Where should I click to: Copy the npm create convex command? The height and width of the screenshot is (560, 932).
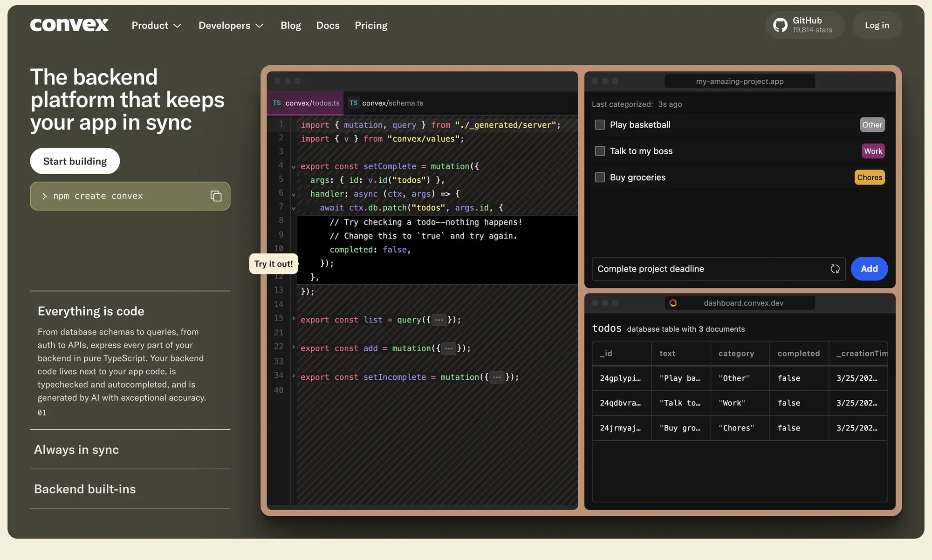point(216,196)
